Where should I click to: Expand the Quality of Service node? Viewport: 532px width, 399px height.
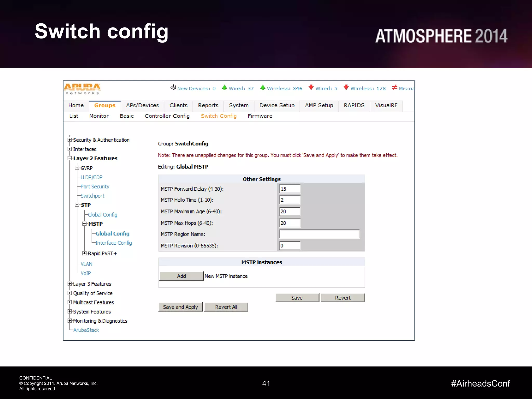(x=70, y=293)
